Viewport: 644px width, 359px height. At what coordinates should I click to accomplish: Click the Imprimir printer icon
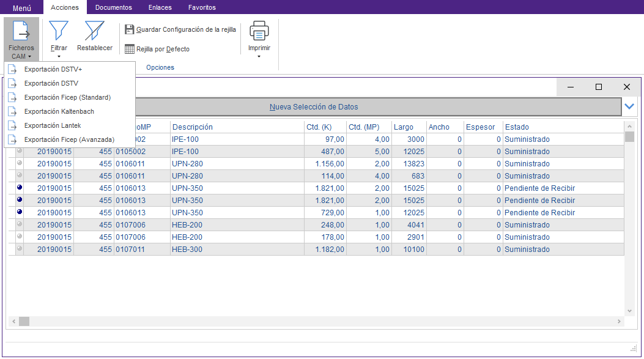[x=259, y=31]
